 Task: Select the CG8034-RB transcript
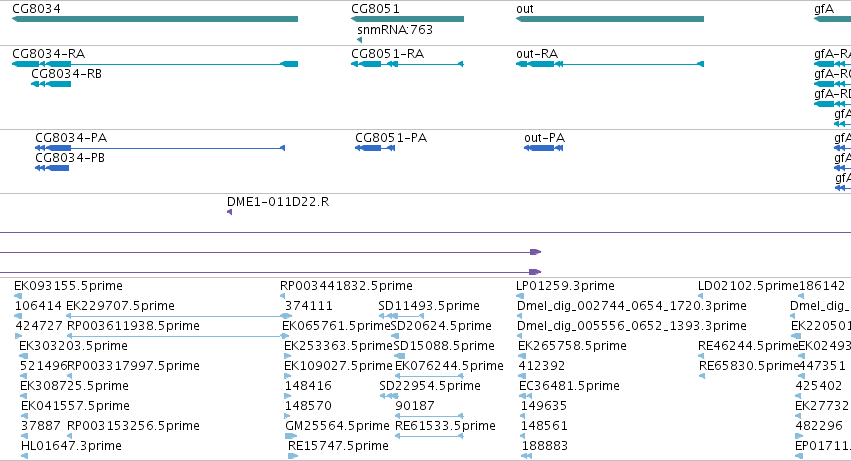pos(51,84)
